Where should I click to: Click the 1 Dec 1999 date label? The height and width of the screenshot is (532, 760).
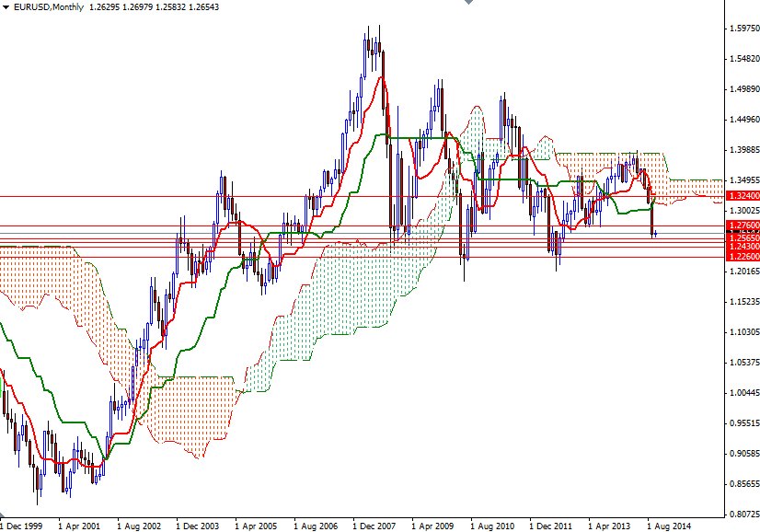(x=20, y=521)
